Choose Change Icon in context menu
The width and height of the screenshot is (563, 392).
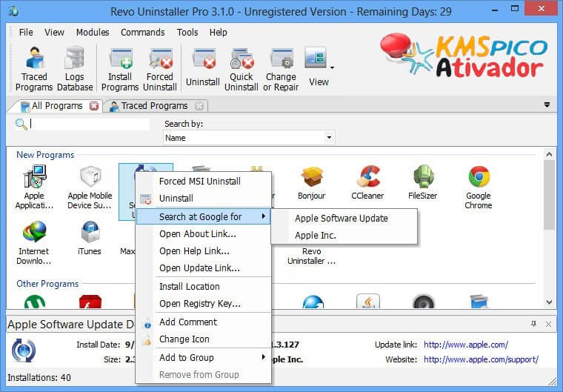pos(203,339)
